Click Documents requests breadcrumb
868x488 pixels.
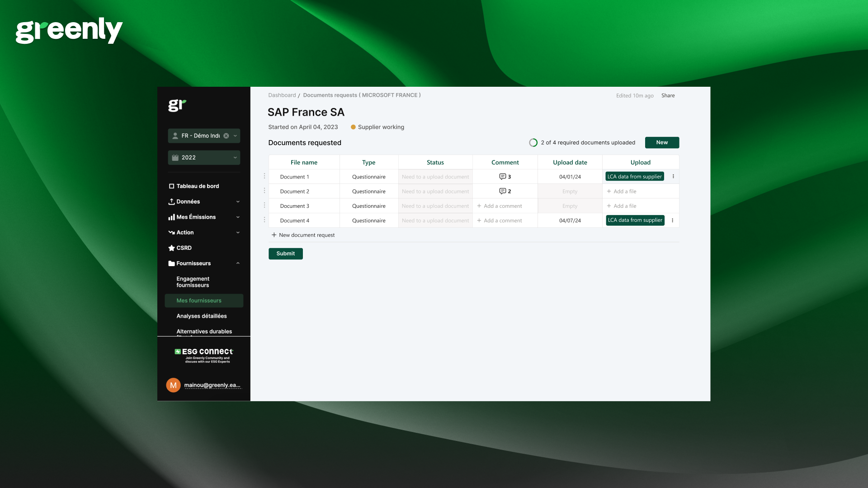coord(362,95)
